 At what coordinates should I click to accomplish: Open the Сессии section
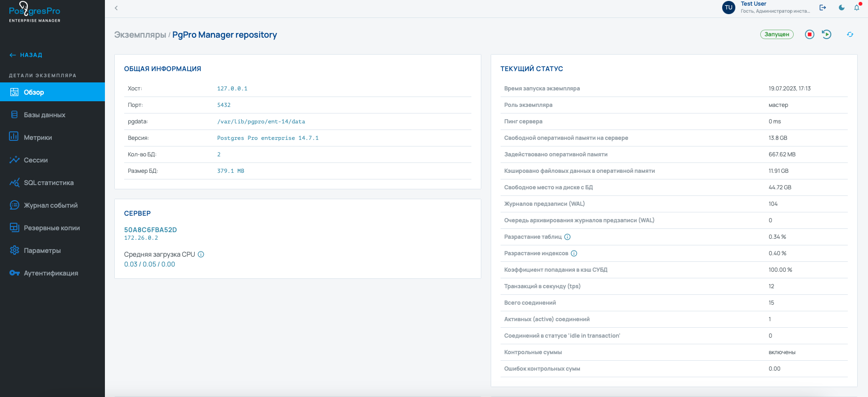pyautogui.click(x=52, y=160)
